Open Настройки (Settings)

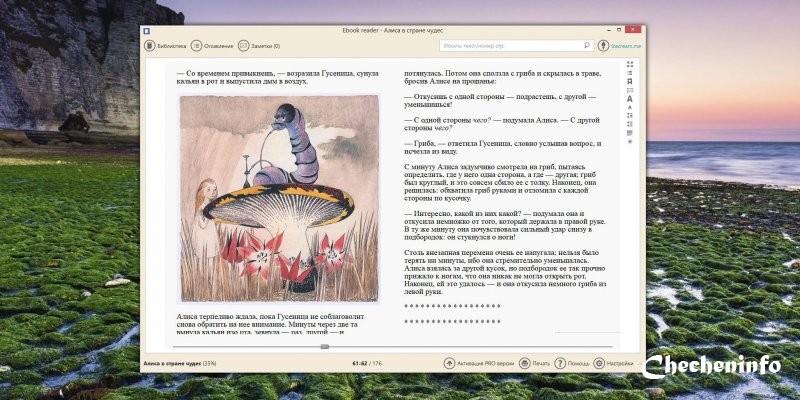coord(613,363)
